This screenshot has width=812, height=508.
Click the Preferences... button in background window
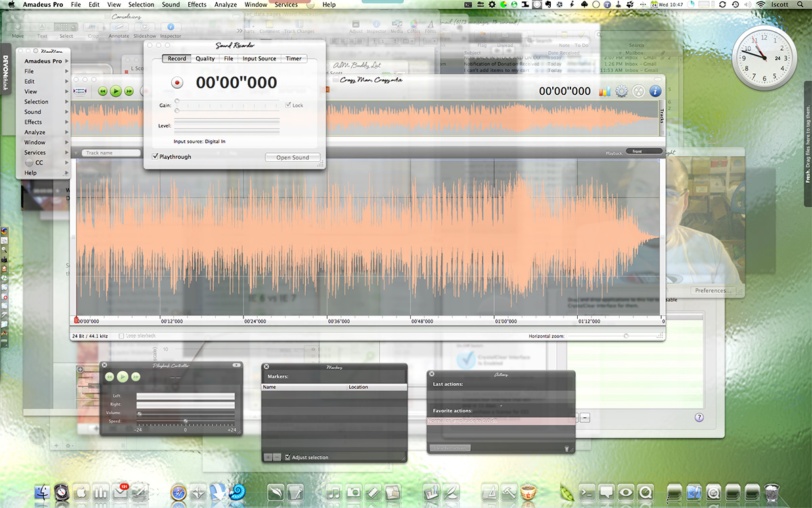tap(713, 291)
